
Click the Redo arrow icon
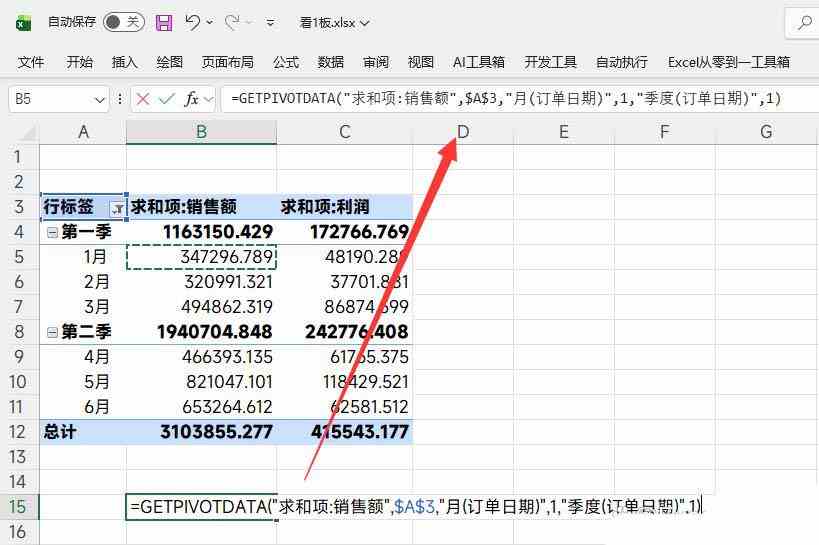232,22
